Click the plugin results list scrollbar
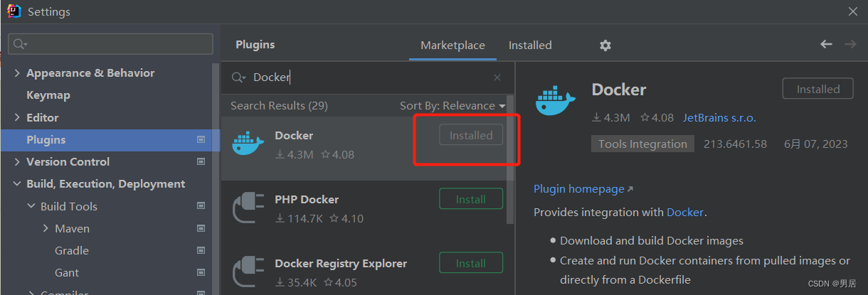 pos(509,160)
